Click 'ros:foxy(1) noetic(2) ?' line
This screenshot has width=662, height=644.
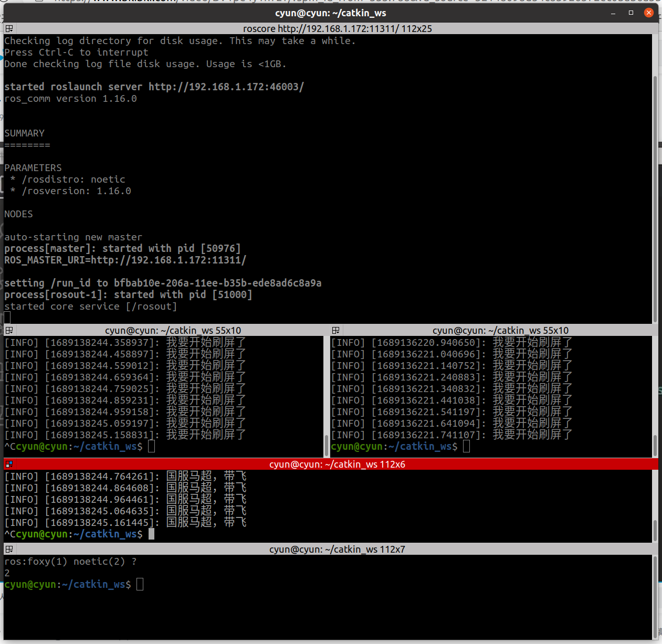[x=70, y=561]
